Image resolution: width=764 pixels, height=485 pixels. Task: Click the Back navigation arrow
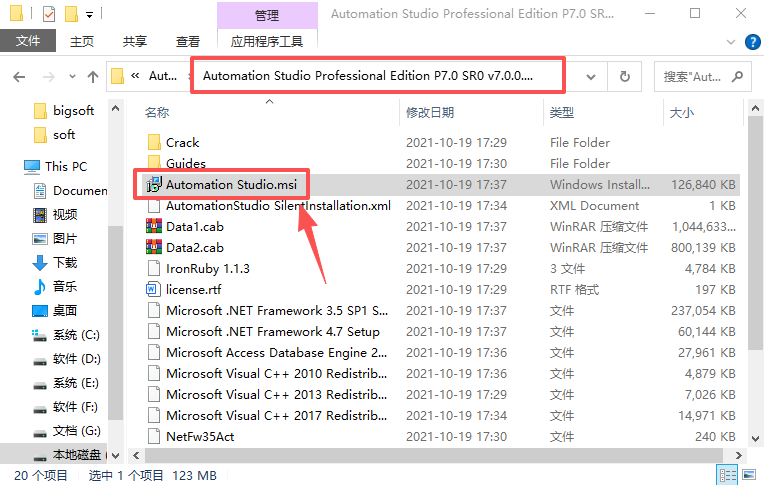17,77
